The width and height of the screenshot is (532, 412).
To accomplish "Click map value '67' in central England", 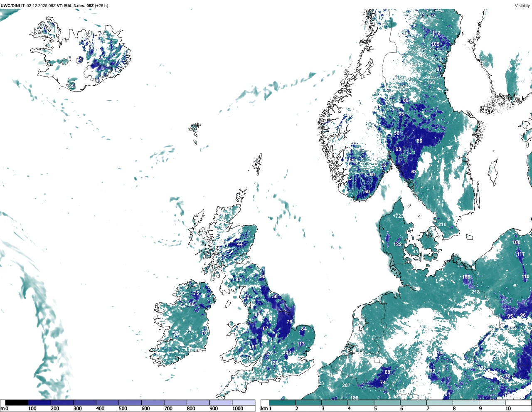I will click(266, 328).
